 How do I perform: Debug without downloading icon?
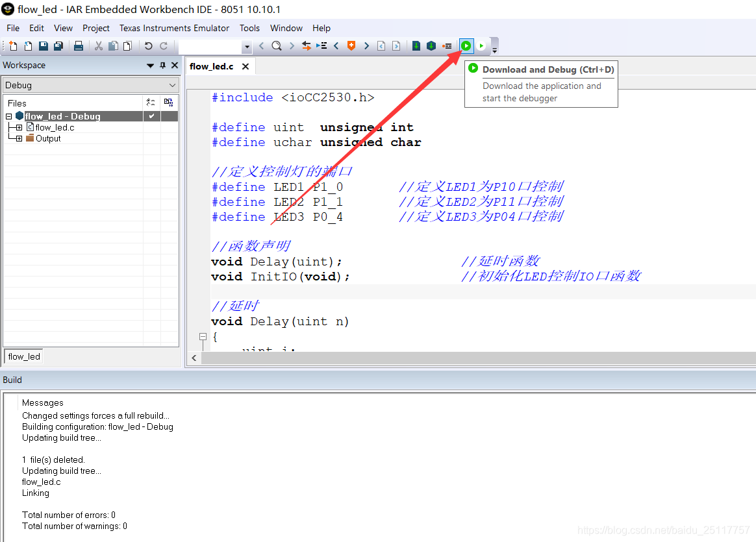click(x=481, y=46)
